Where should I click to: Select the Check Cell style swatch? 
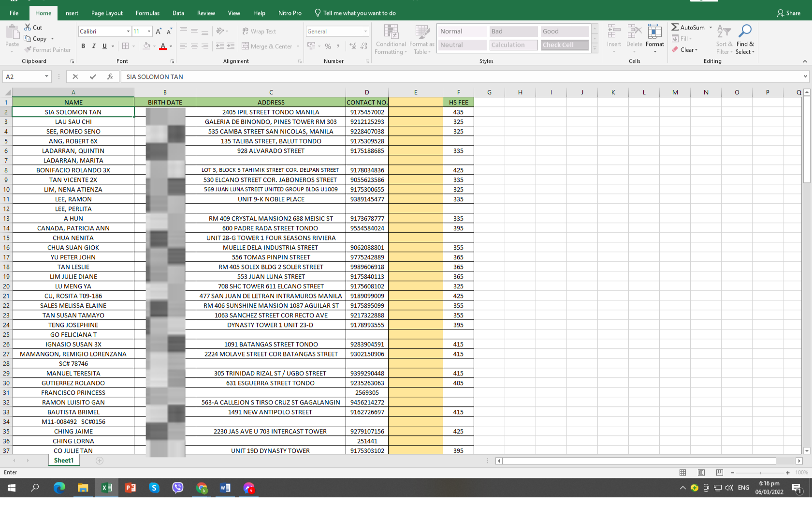click(565, 45)
